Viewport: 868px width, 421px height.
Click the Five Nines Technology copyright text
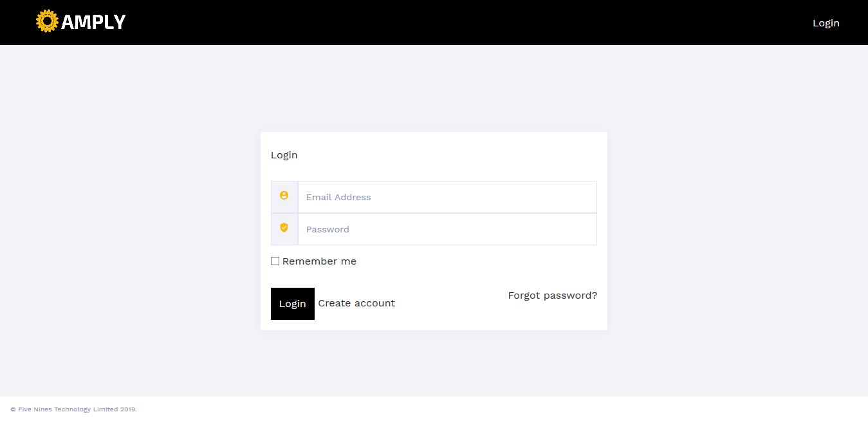[x=74, y=409]
